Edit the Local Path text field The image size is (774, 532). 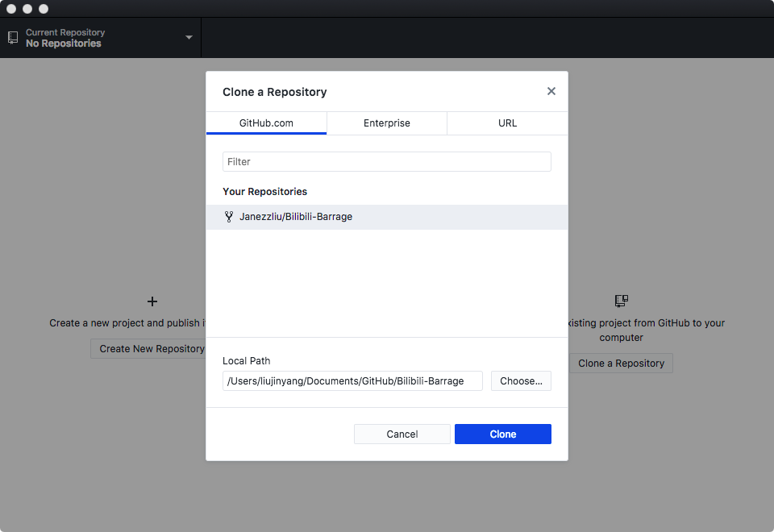(x=352, y=381)
